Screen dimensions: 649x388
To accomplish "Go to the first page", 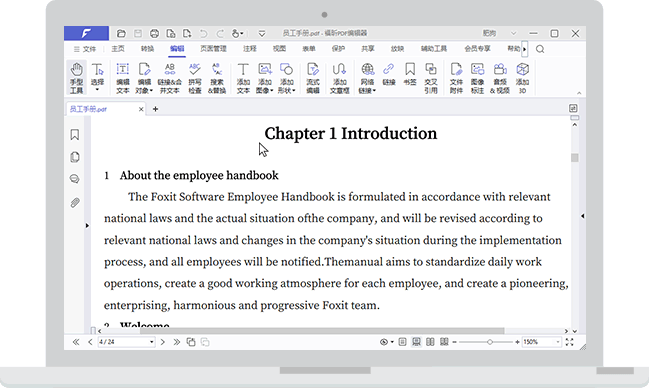I will 76,342.
